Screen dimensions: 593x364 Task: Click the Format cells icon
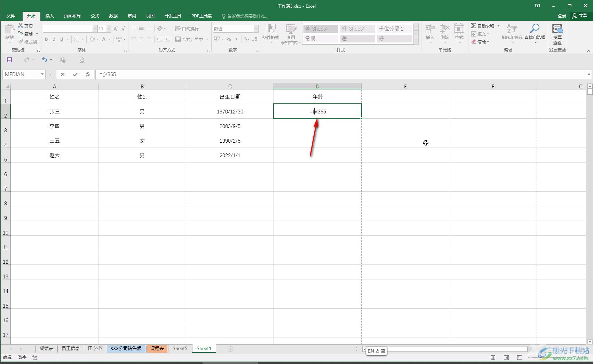459,29
